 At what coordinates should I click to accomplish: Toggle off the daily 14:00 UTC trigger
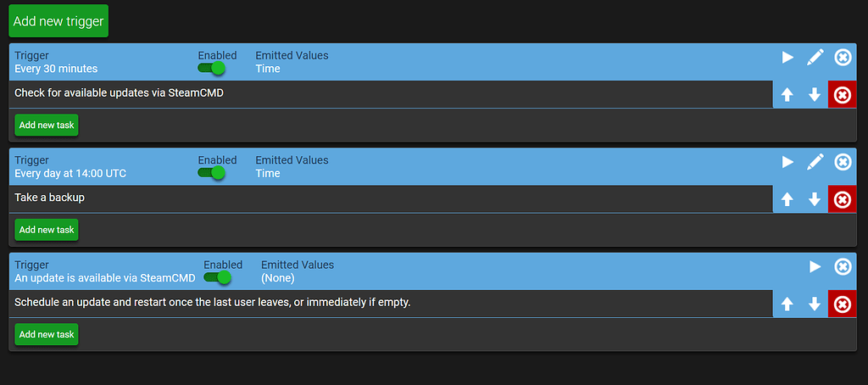point(212,173)
